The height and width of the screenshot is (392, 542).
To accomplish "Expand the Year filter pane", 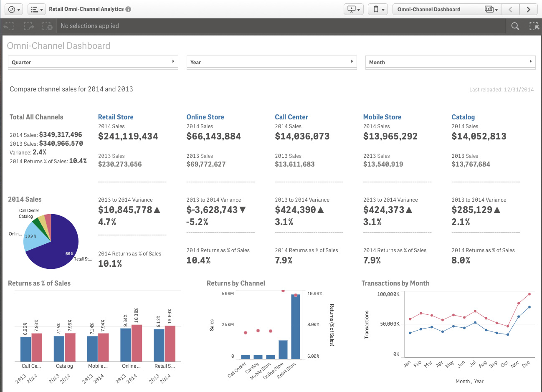I will point(352,61).
